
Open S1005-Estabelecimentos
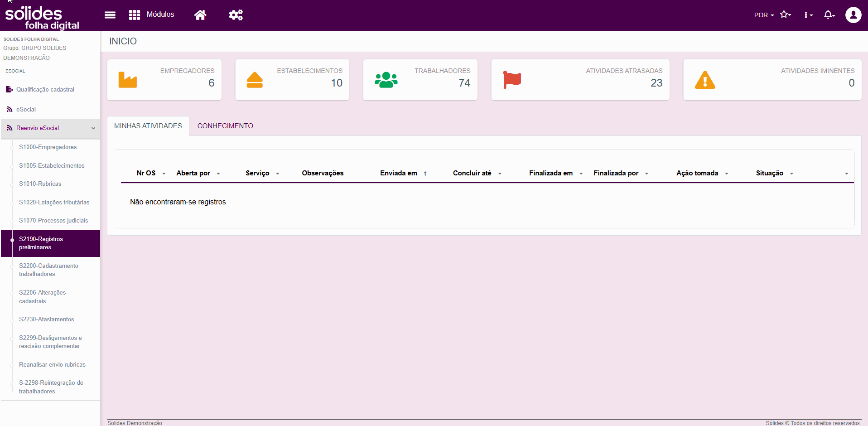52,165
